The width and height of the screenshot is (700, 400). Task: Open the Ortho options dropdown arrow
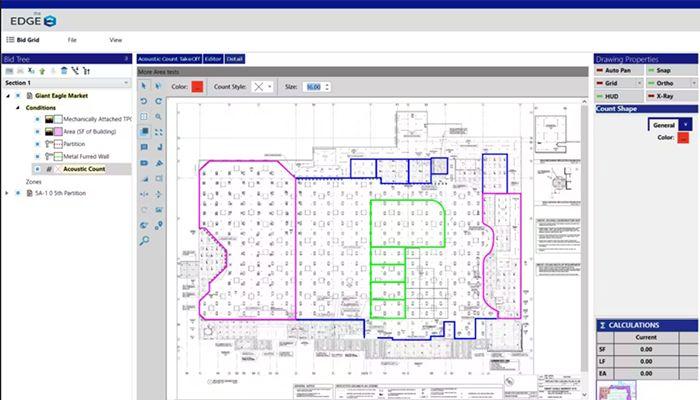pyautogui.click(x=694, y=83)
